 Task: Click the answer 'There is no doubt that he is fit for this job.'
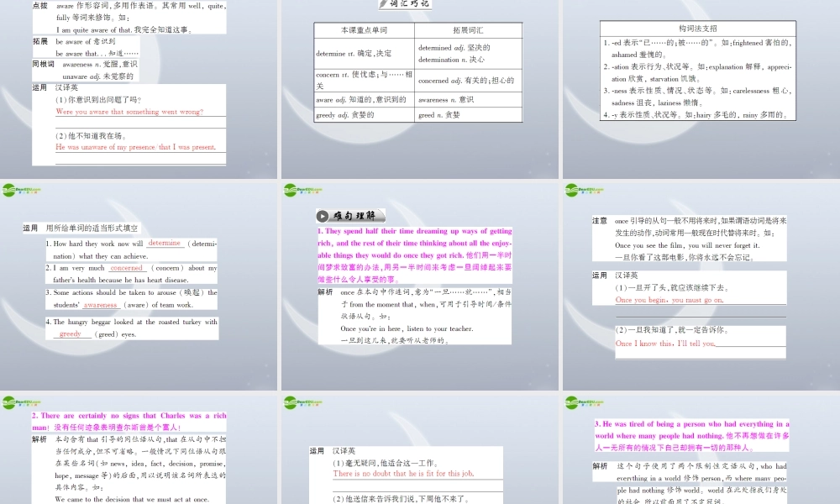pos(403,474)
